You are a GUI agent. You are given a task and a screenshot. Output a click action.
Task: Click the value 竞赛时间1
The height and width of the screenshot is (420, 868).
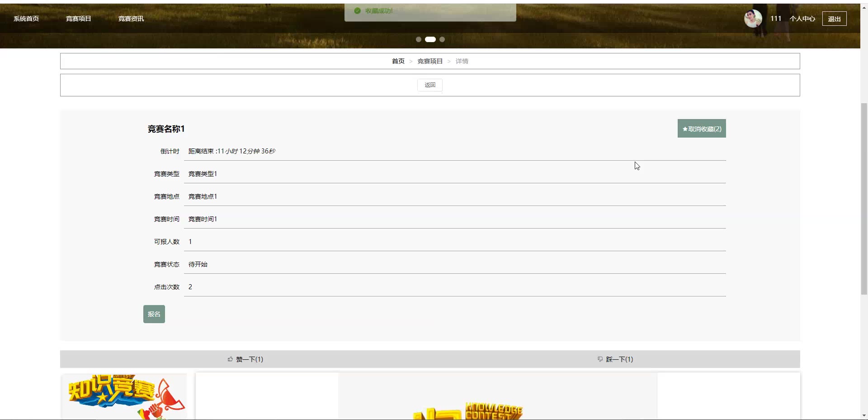203,219
